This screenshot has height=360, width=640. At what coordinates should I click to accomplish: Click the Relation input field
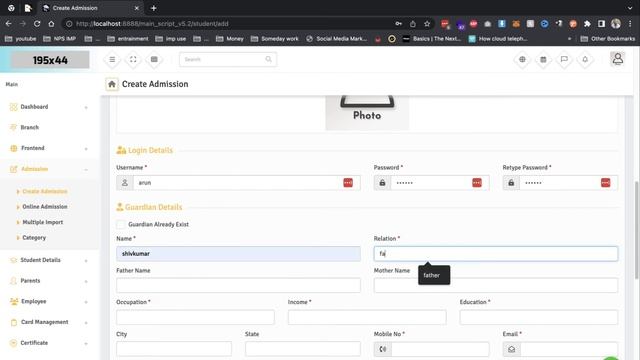[496, 253]
